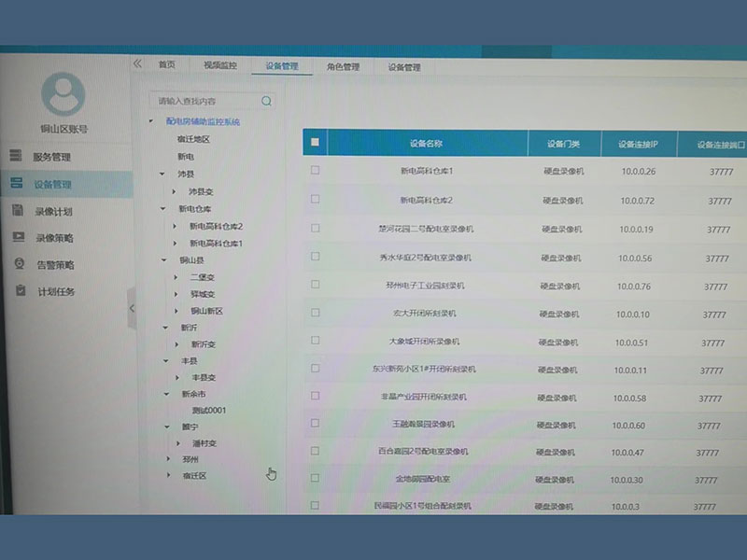Click the search magnifier icon in tree panel

[266, 101]
